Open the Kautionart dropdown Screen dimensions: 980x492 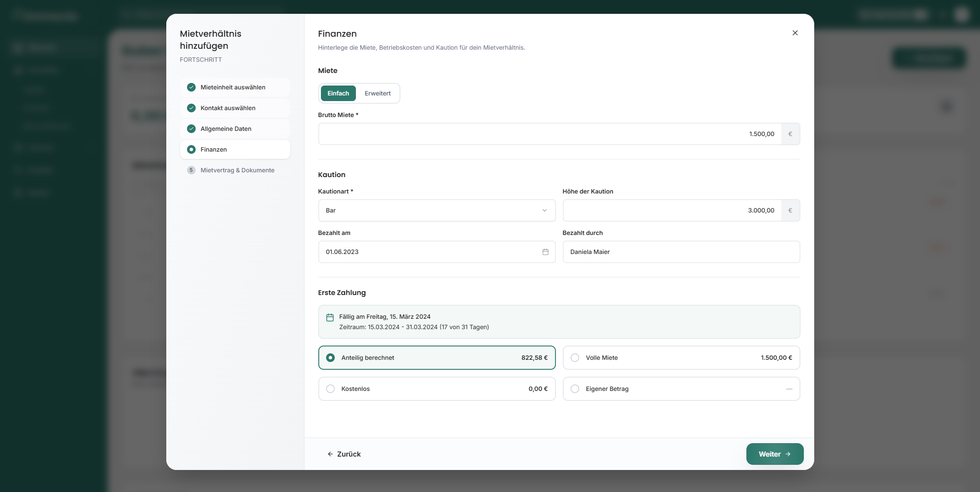(437, 210)
